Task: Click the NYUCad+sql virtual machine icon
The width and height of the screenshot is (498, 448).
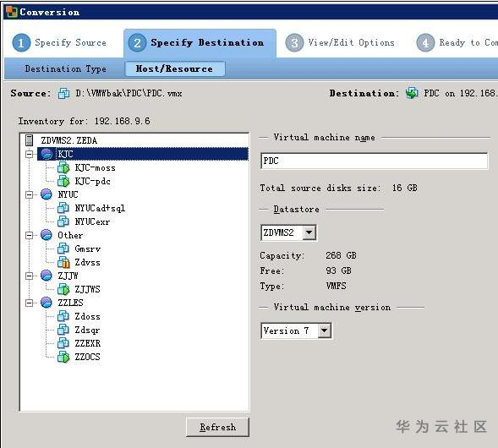Action: click(x=63, y=208)
